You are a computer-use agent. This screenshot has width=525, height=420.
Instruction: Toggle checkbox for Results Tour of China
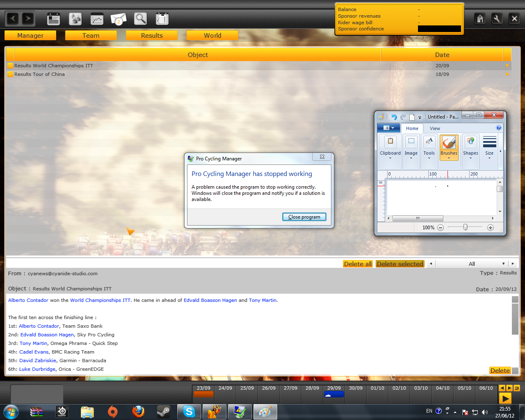(x=10, y=74)
